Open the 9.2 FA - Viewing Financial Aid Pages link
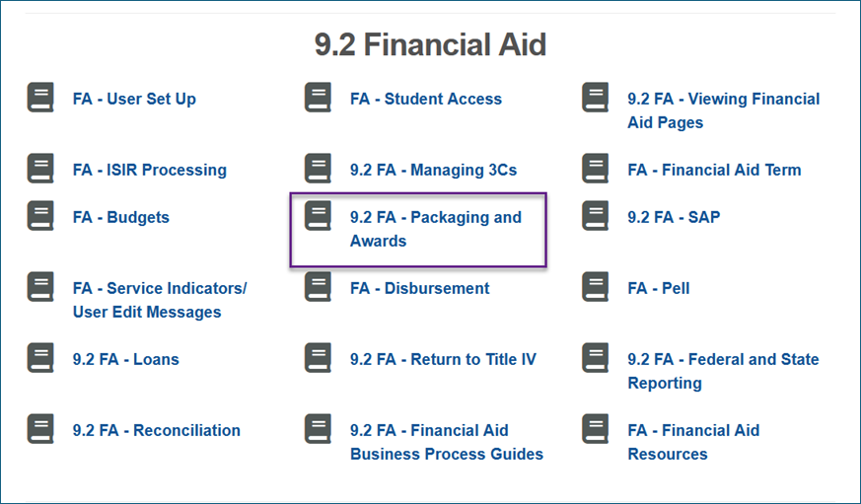Screen dimensions: 861x504 coord(724,110)
